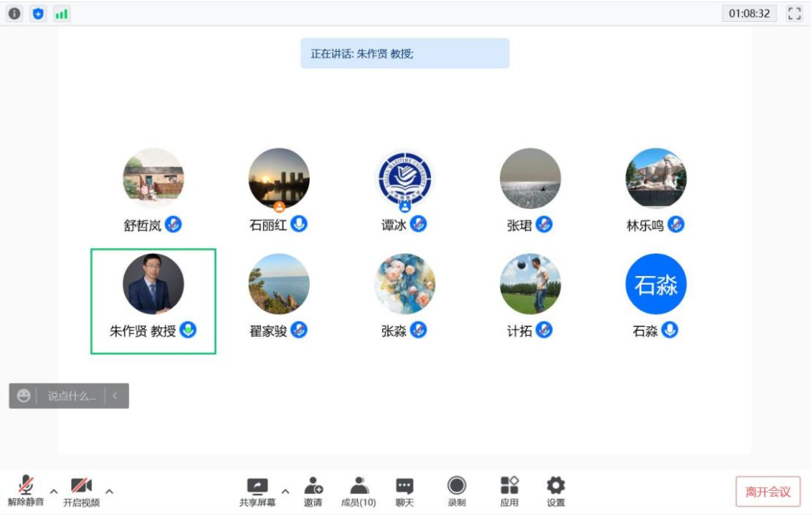This screenshot has height=515, width=812.
Task: Check the green network signal icon
Action: [x=62, y=14]
